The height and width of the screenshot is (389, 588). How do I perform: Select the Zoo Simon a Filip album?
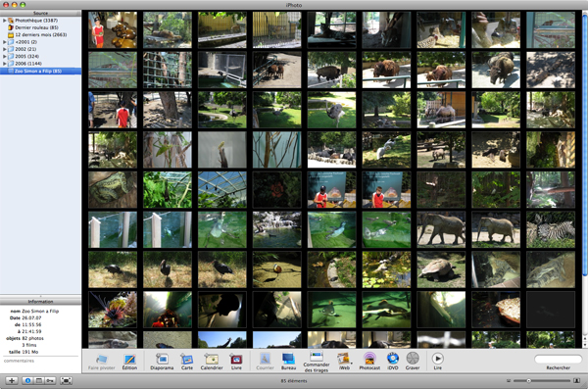(x=40, y=71)
